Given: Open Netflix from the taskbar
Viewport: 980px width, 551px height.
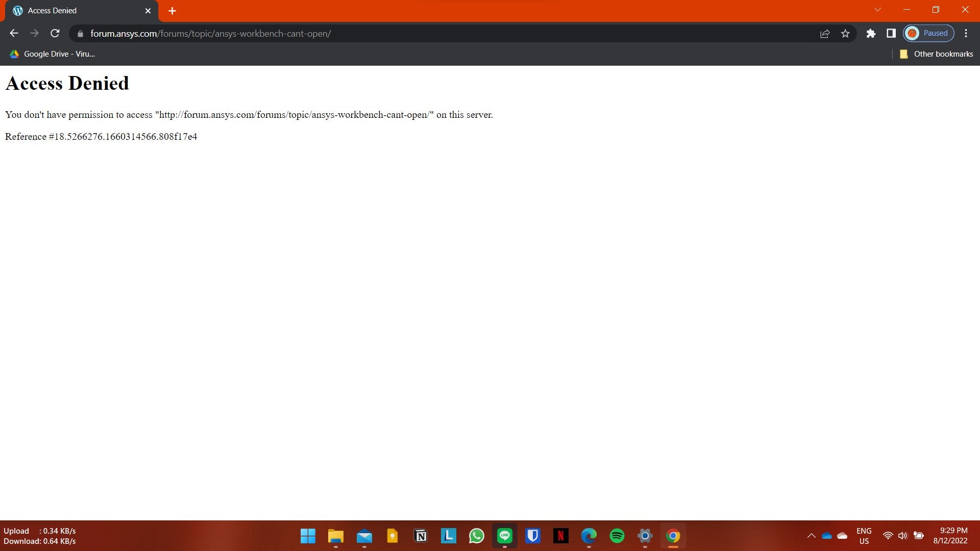Looking at the screenshot, I should (x=561, y=536).
